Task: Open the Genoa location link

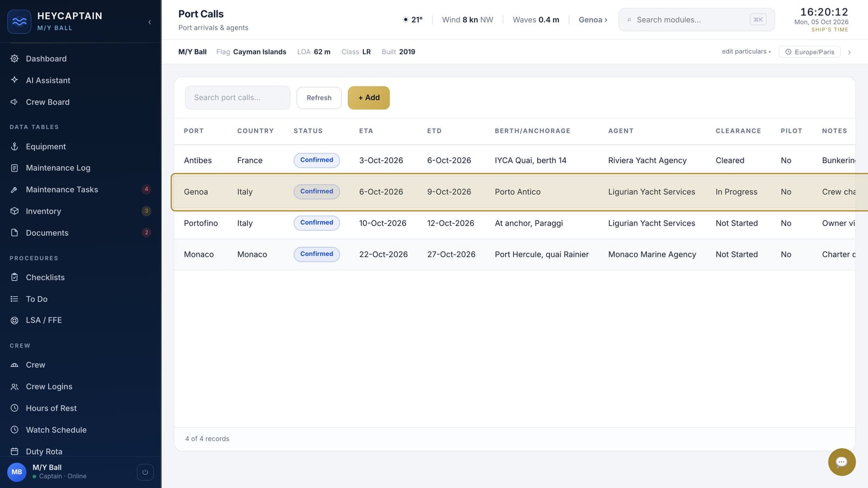Action: (593, 20)
